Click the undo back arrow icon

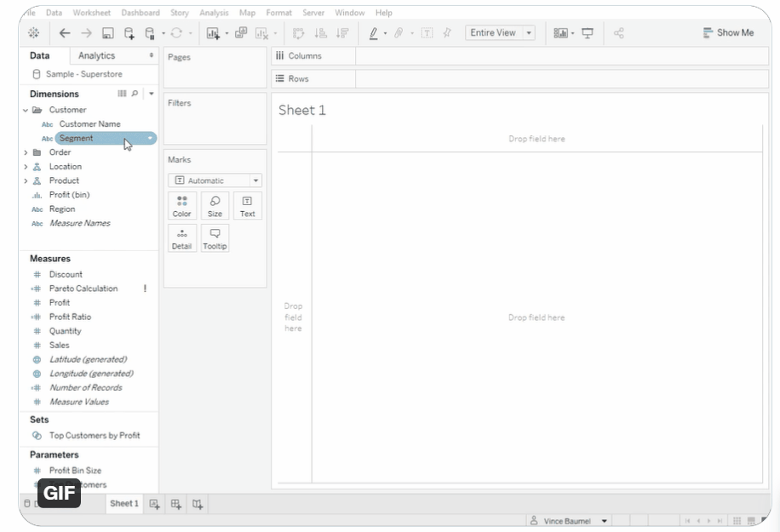(x=65, y=33)
